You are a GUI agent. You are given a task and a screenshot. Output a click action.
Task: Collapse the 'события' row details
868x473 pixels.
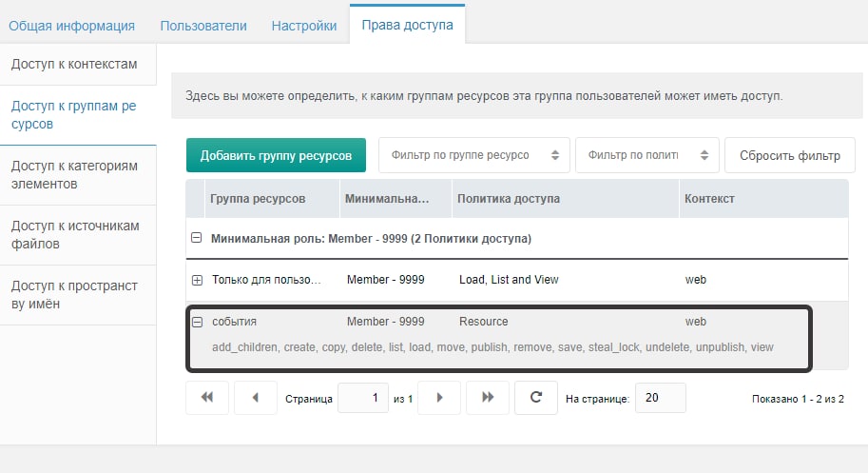click(197, 322)
